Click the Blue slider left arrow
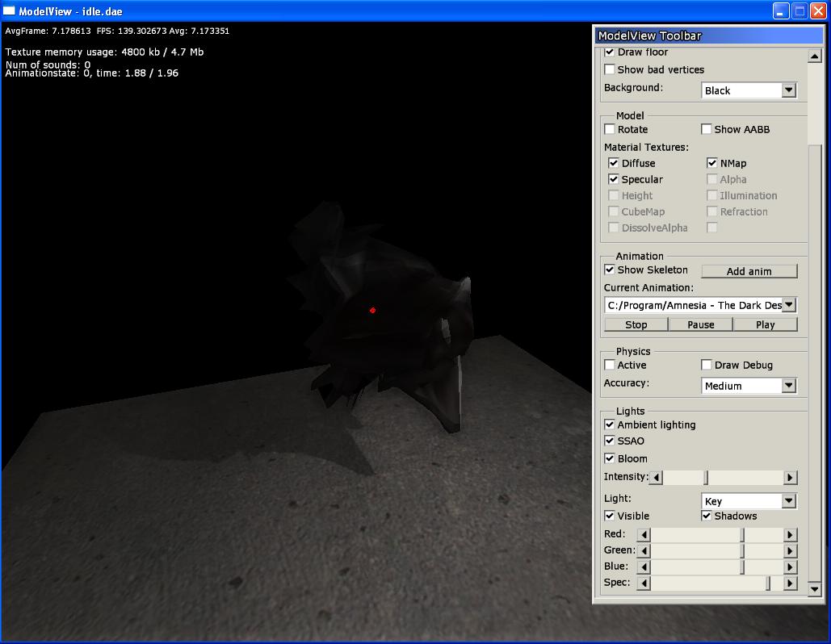Viewport: 831px width, 644px height. (x=644, y=567)
